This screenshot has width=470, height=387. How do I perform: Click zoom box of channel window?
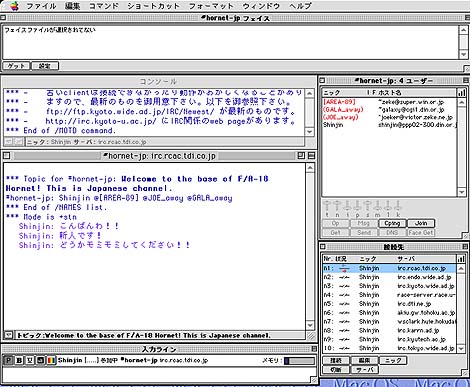click(301, 156)
